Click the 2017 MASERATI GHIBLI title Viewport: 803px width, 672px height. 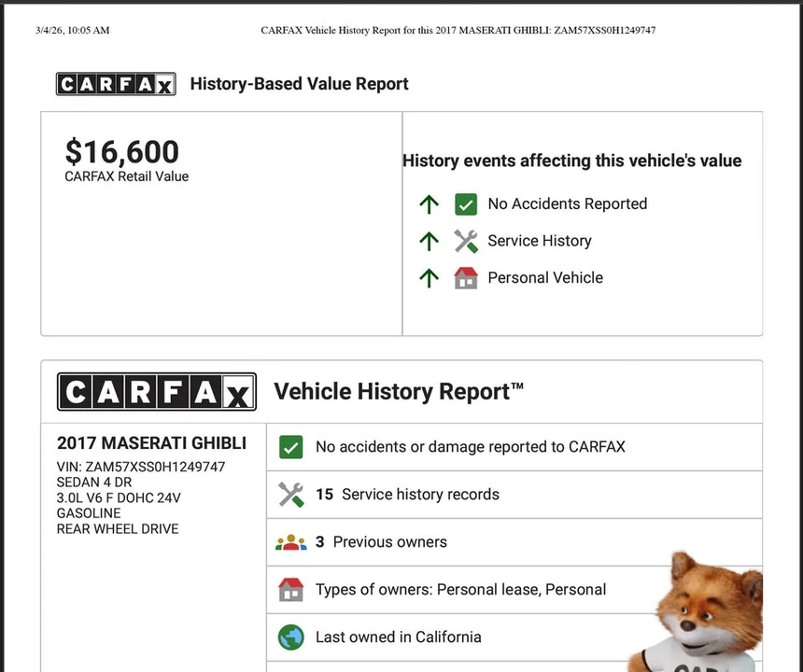coord(151,443)
